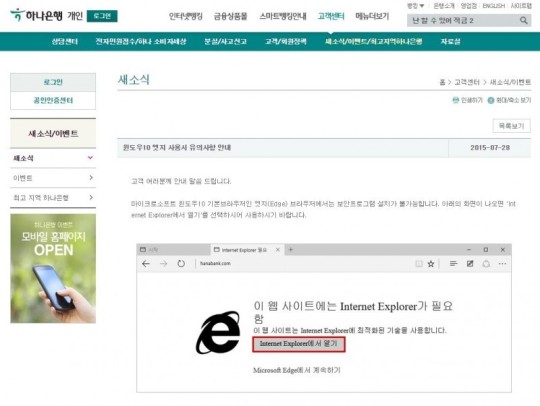Screen dimensions: 540x406
Task: Click 'Internet Explorer에서 열기' button
Action: [x=299, y=344]
